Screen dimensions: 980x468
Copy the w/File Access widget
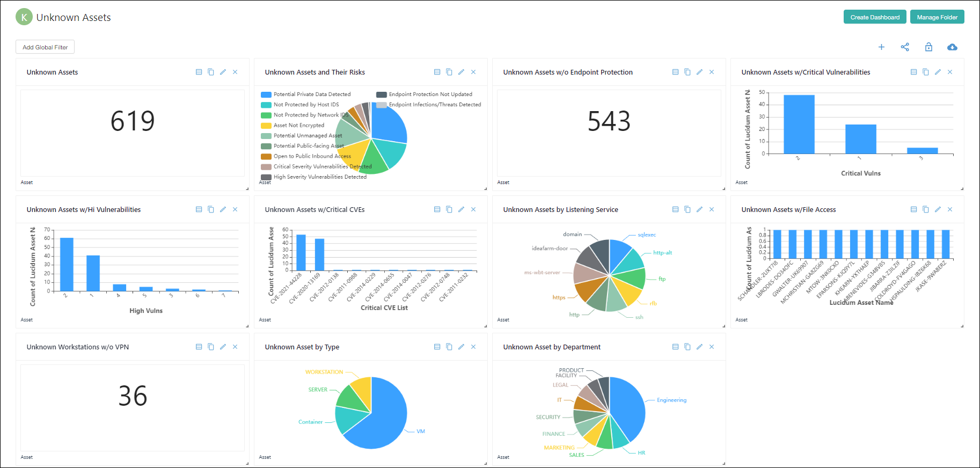click(x=926, y=209)
